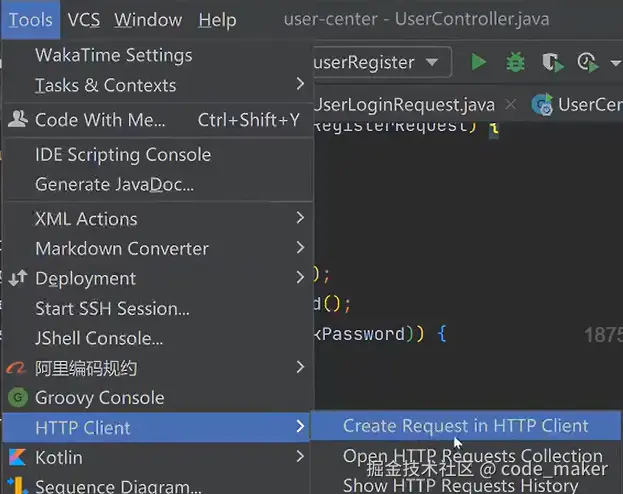Select Create Request in HTTP Client
Image resolution: width=623 pixels, height=494 pixels.
(x=466, y=426)
